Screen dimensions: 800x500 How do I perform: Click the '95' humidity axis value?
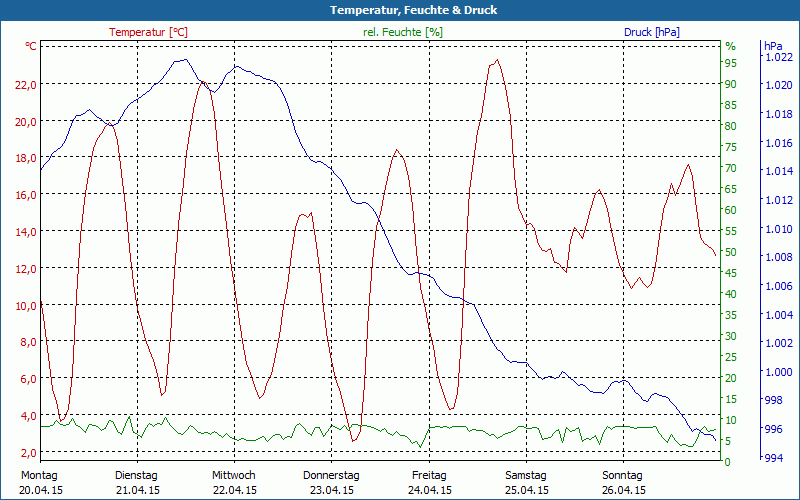[730, 63]
